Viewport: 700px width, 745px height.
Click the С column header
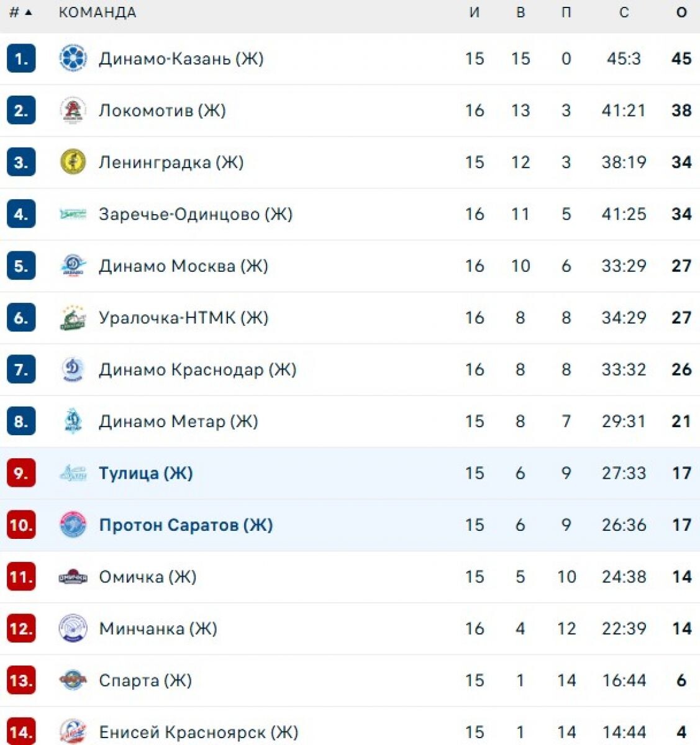pos(624,11)
